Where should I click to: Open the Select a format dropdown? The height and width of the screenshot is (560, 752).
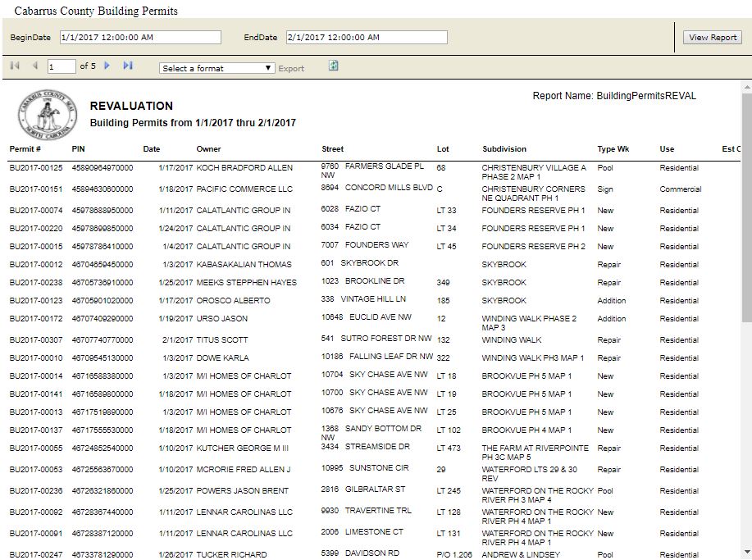(x=217, y=68)
